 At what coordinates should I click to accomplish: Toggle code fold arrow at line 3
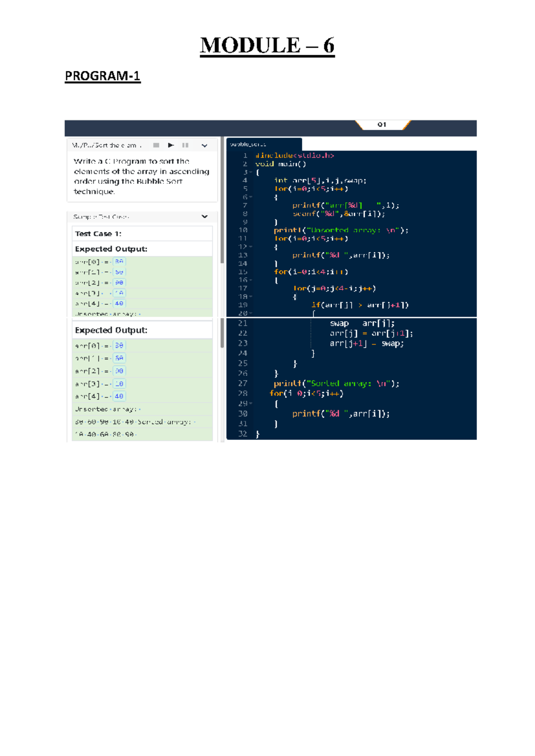click(251, 173)
